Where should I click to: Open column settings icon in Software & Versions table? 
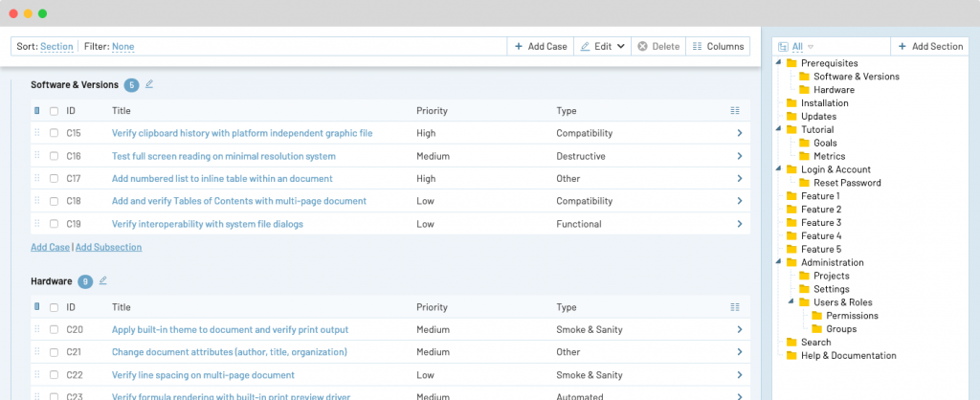click(734, 111)
